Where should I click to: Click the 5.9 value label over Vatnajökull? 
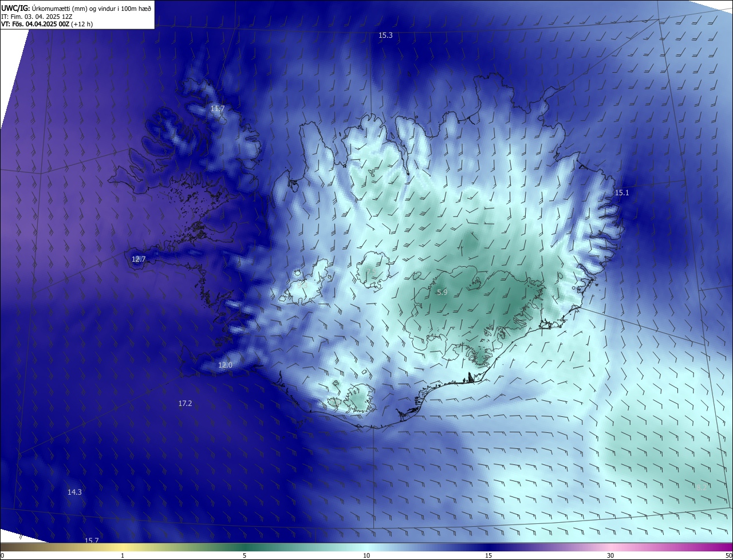click(x=442, y=293)
